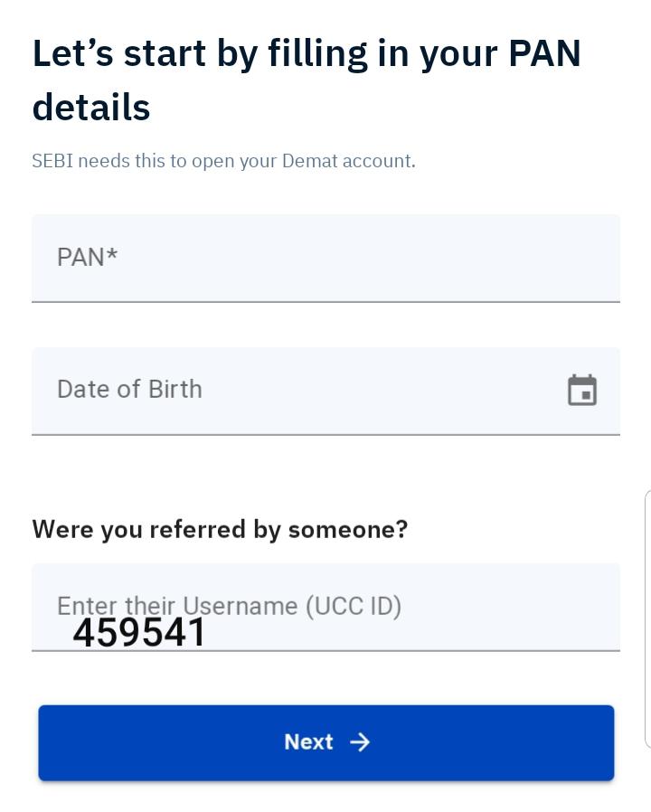Image resolution: width=651 pixels, height=812 pixels.
Task: Click '(UCC ID)' in the referral placeholder
Action: pos(354,606)
